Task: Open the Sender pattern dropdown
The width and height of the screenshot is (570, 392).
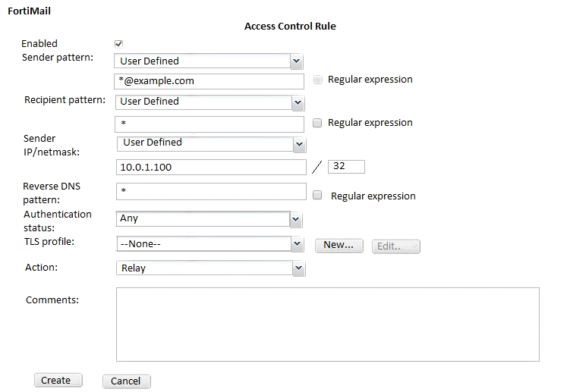Action: [209, 61]
